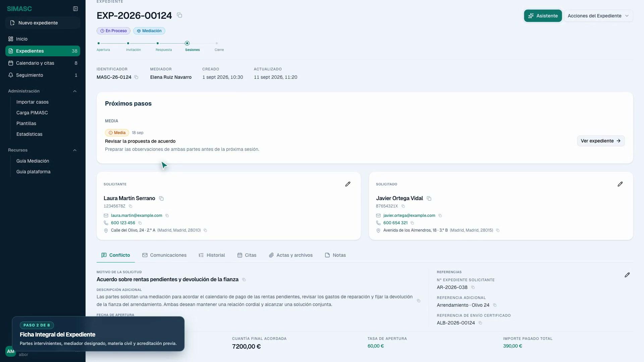
Task: Go to the Notas tab
Action: tap(335, 255)
